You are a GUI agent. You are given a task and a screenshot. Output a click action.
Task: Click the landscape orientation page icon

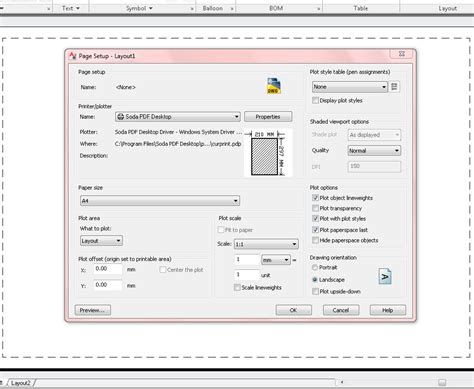click(x=385, y=276)
